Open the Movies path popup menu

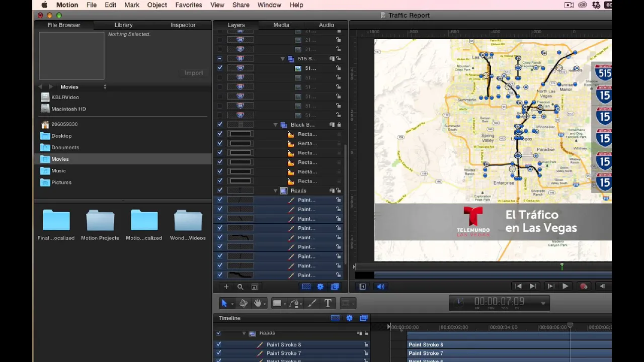tap(84, 87)
